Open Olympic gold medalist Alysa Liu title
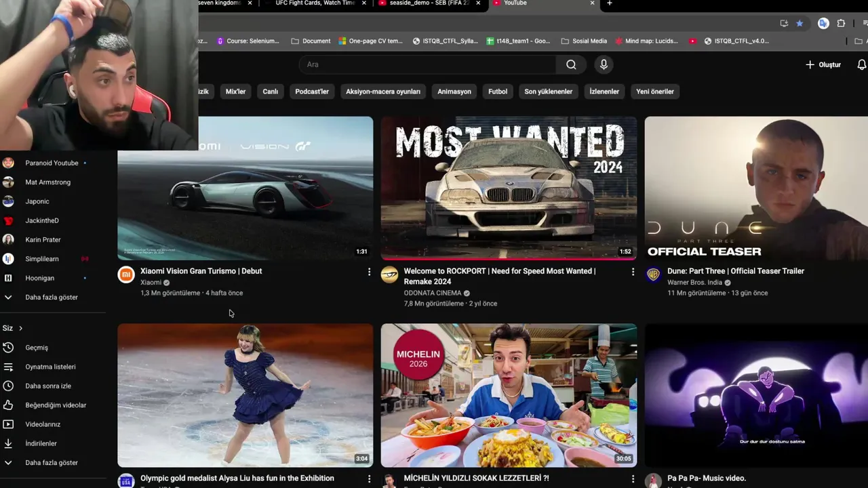The height and width of the screenshot is (488, 868). 237,479
